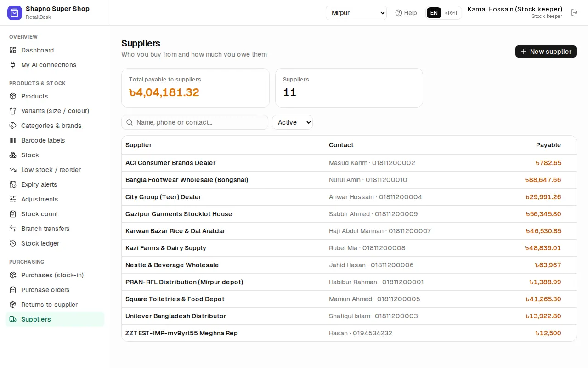Select Suppliers in the sidebar

[55, 319]
